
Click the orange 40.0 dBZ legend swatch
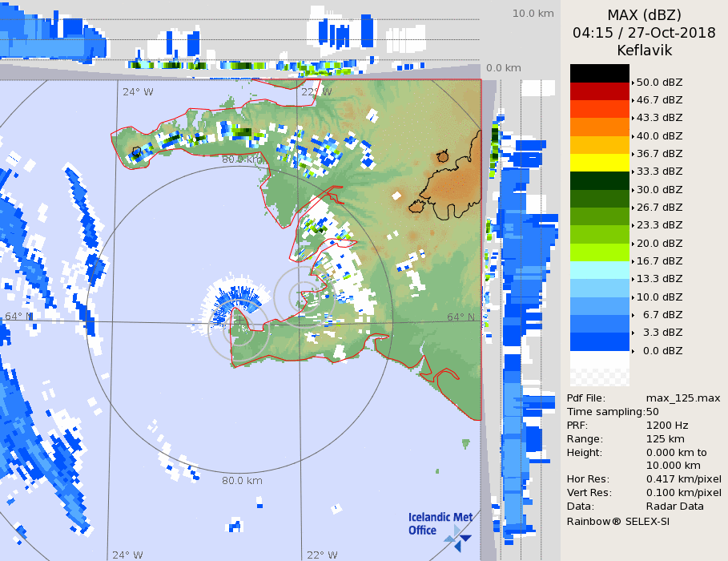(x=599, y=127)
